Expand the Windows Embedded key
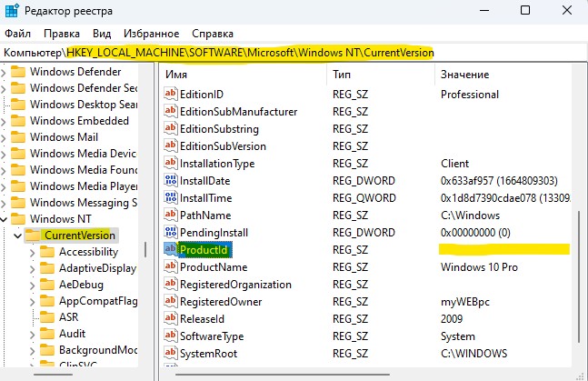The width and height of the screenshot is (588, 381). [x=4, y=121]
